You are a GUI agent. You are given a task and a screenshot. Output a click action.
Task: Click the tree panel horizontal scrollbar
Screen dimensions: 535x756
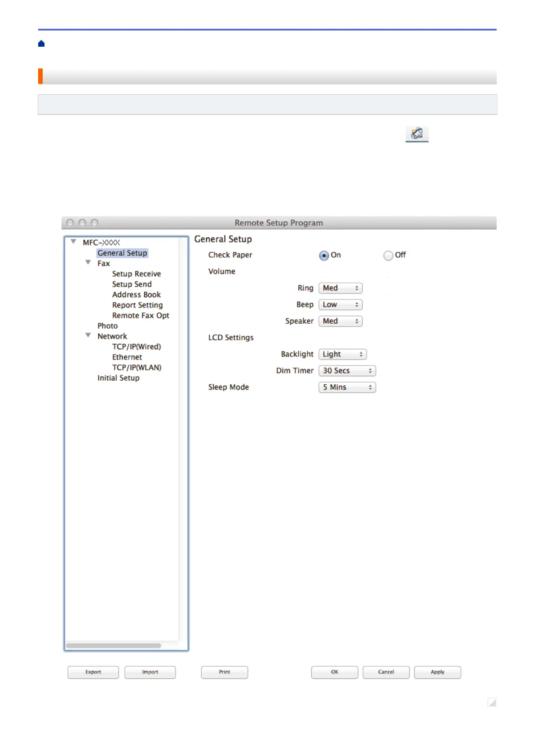(x=114, y=646)
